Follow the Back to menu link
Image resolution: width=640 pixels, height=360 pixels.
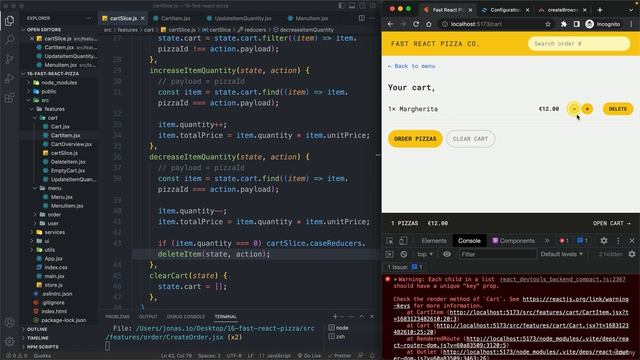coord(411,66)
